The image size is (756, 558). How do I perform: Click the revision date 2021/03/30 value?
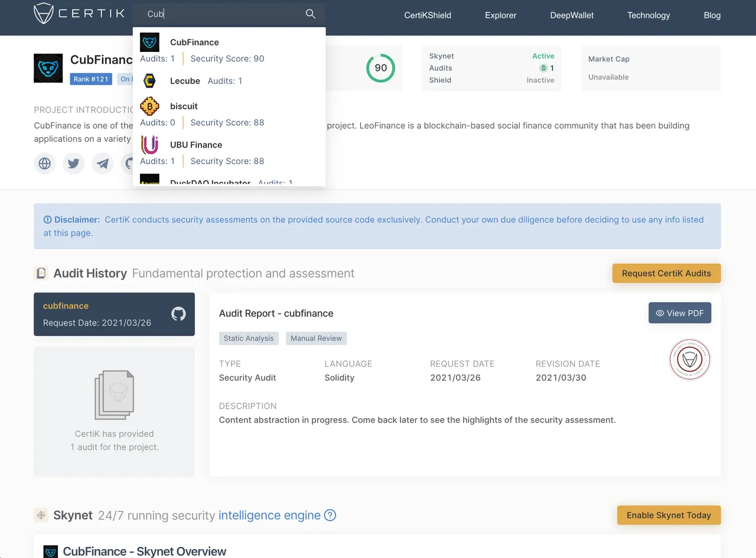coord(561,377)
